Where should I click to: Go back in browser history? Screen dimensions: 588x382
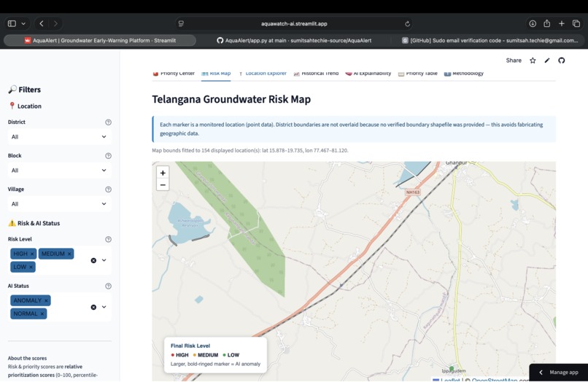pos(42,23)
